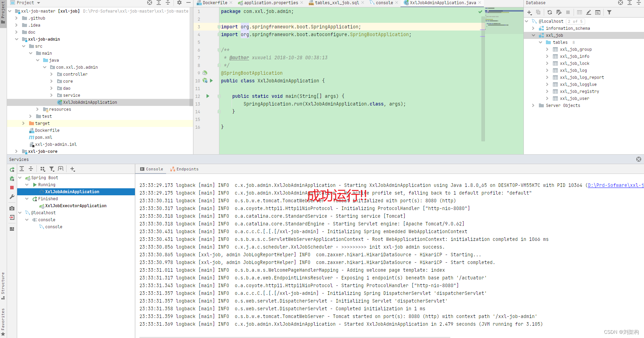This screenshot has height=338, width=644.
Task: Click the Database panel filter funnel icon
Action: point(609,12)
